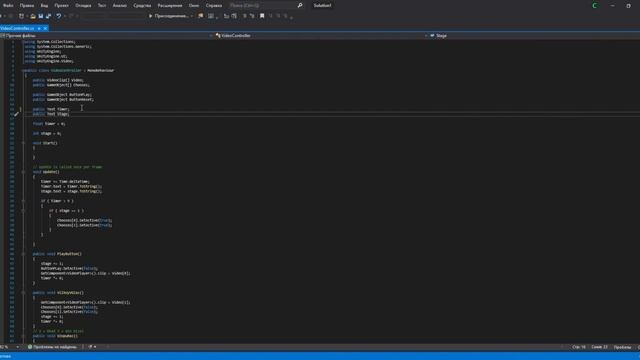Restore the Visual Studio window
The height and width of the screenshot is (360, 640).
(x=629, y=6)
